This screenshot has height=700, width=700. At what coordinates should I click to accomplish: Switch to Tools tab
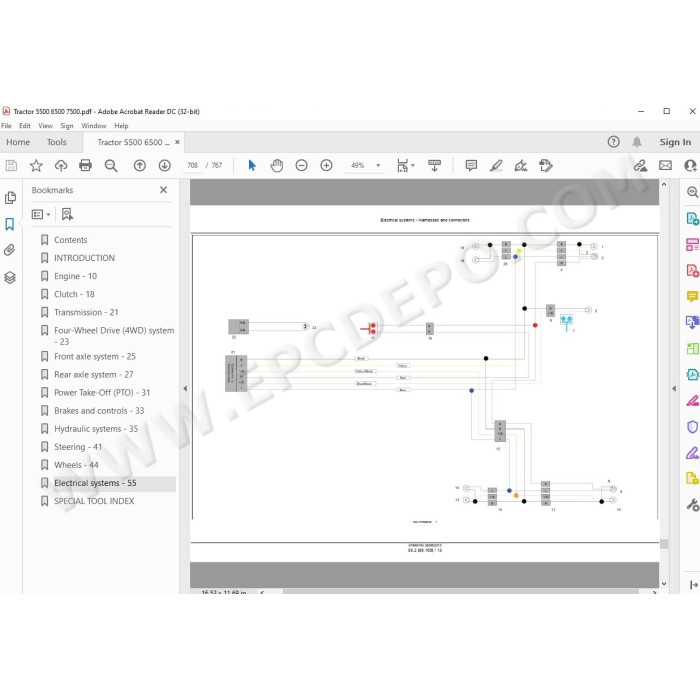pos(57,142)
